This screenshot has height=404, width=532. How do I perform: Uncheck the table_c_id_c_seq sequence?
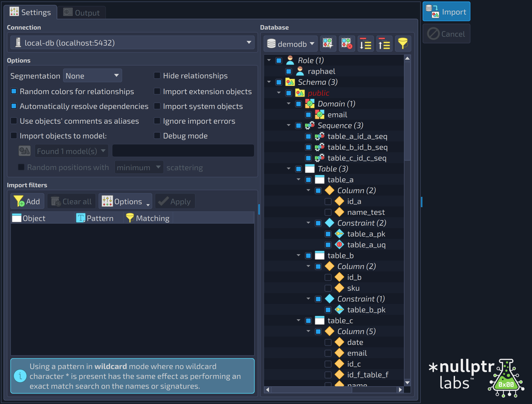pyautogui.click(x=308, y=158)
